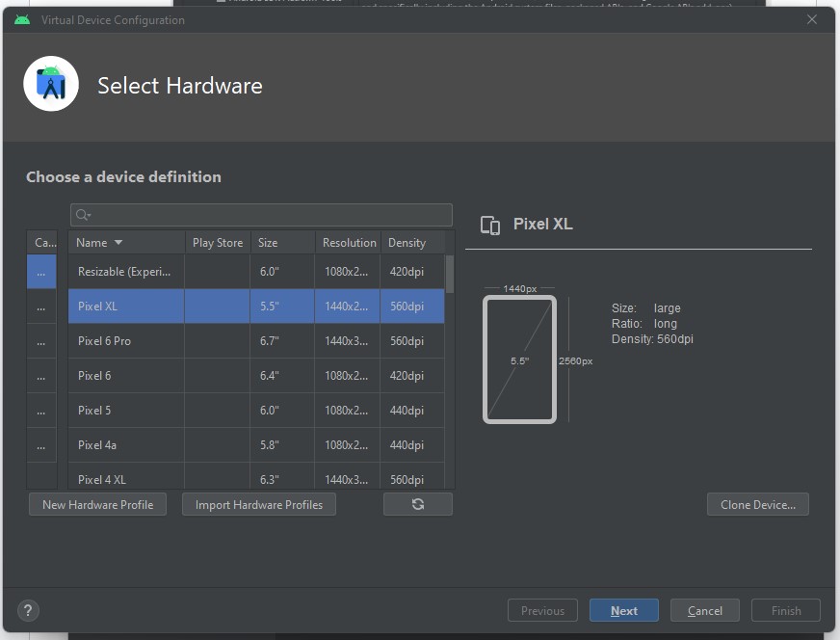Screen dimensions: 840x640
Task: Select the Resizable (Experimental) device row
Action: [256, 272]
